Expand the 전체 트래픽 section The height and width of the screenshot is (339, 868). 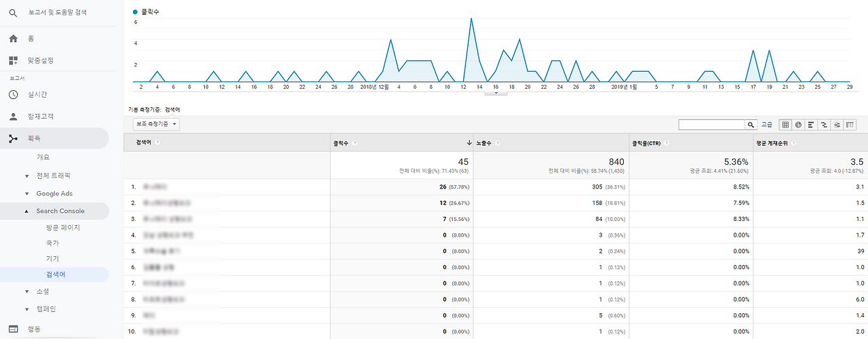pos(26,176)
